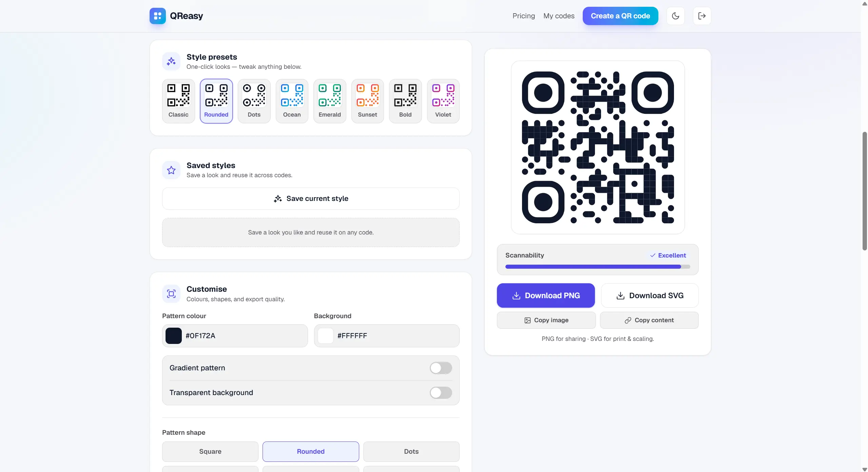Select the Square pattern shape
Screen dimensions: 868x472
[x=210, y=452]
